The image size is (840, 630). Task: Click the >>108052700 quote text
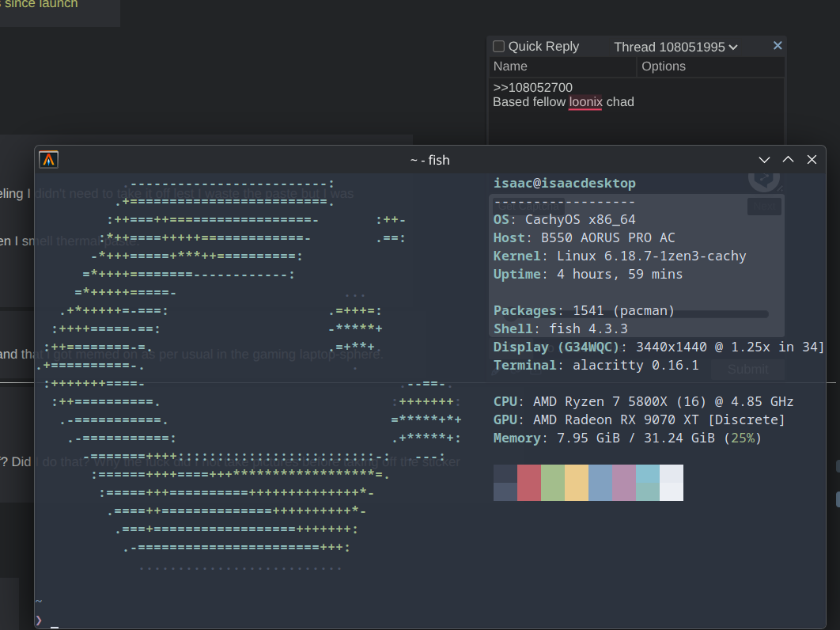(x=532, y=87)
